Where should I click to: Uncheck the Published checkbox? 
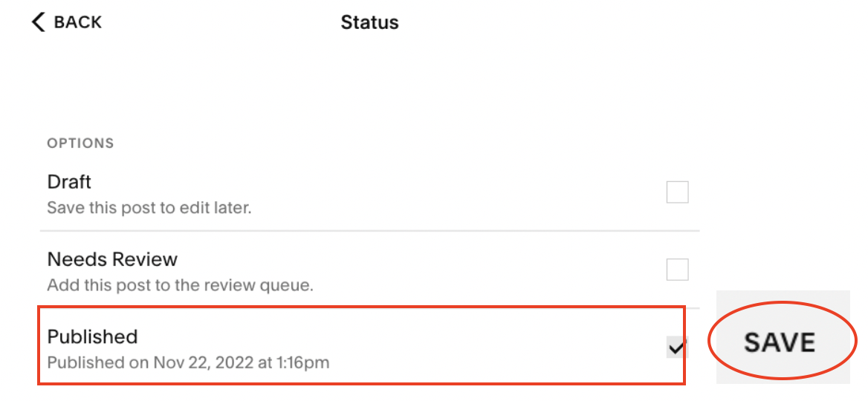coord(677,347)
